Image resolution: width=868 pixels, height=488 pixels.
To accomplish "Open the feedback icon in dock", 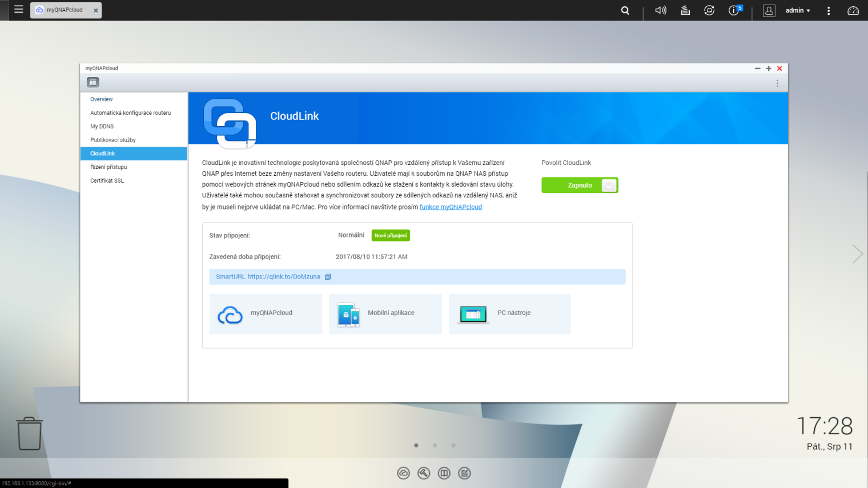I will click(465, 473).
